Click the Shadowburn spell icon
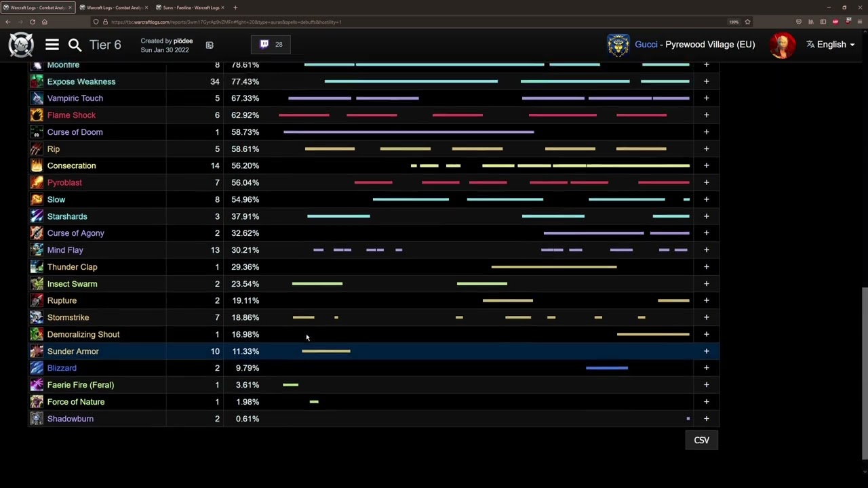The image size is (868, 488). click(37, 419)
